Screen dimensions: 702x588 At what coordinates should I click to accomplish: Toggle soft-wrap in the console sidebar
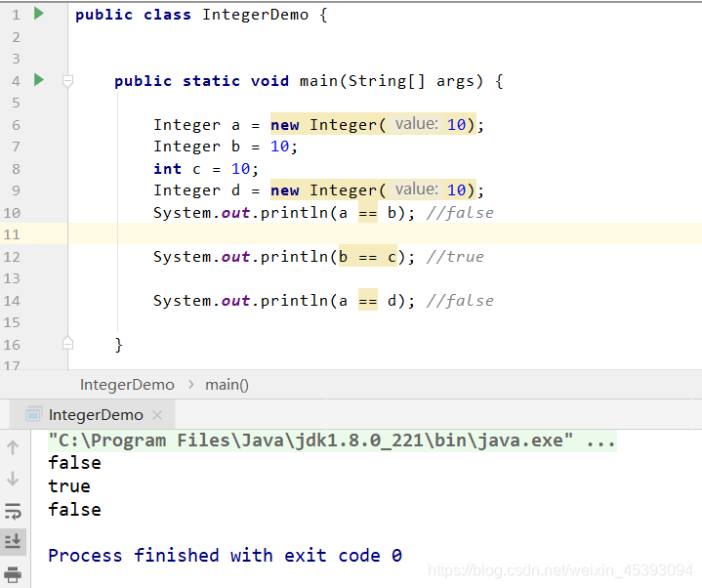(x=13, y=511)
